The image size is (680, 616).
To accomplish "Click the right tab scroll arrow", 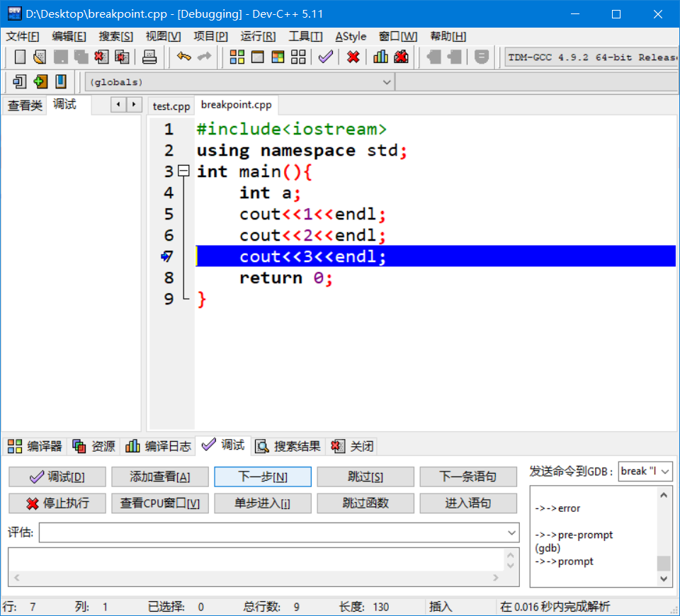I will [x=133, y=104].
